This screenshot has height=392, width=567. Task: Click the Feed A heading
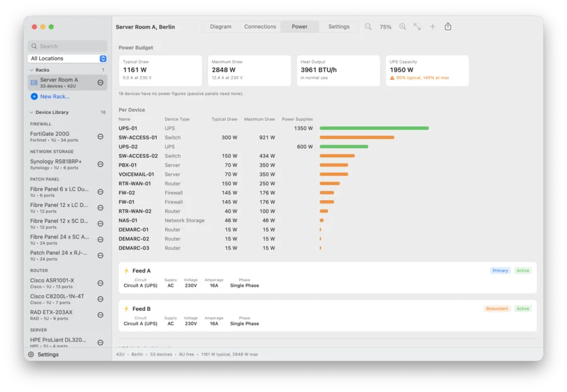tap(141, 271)
